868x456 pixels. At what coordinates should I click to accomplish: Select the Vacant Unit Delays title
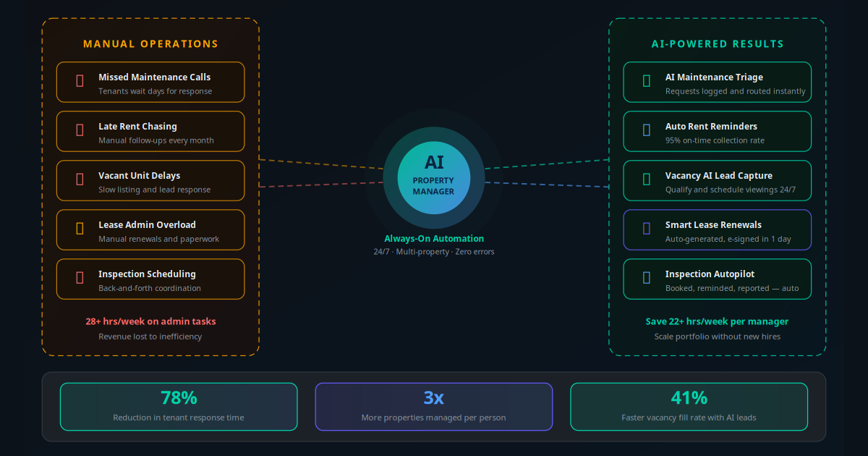coord(140,175)
